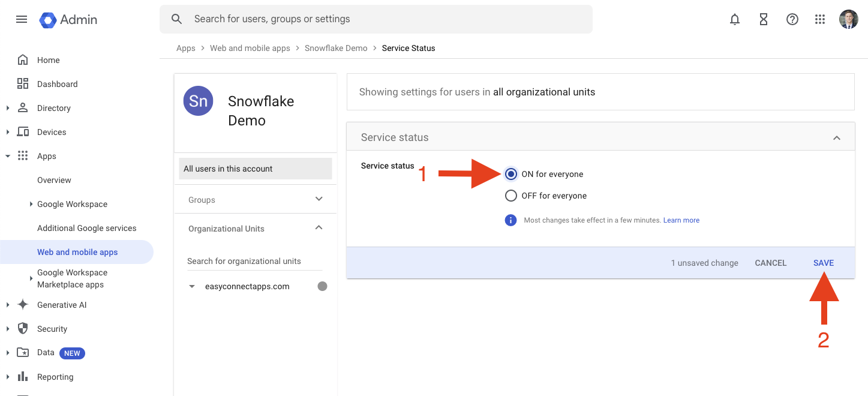Collapse the Service status panel
Viewport: 868px width, 396px height.
click(836, 138)
